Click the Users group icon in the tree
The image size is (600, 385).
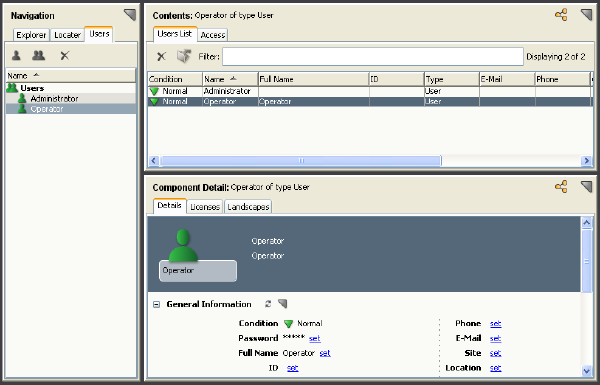[12, 88]
